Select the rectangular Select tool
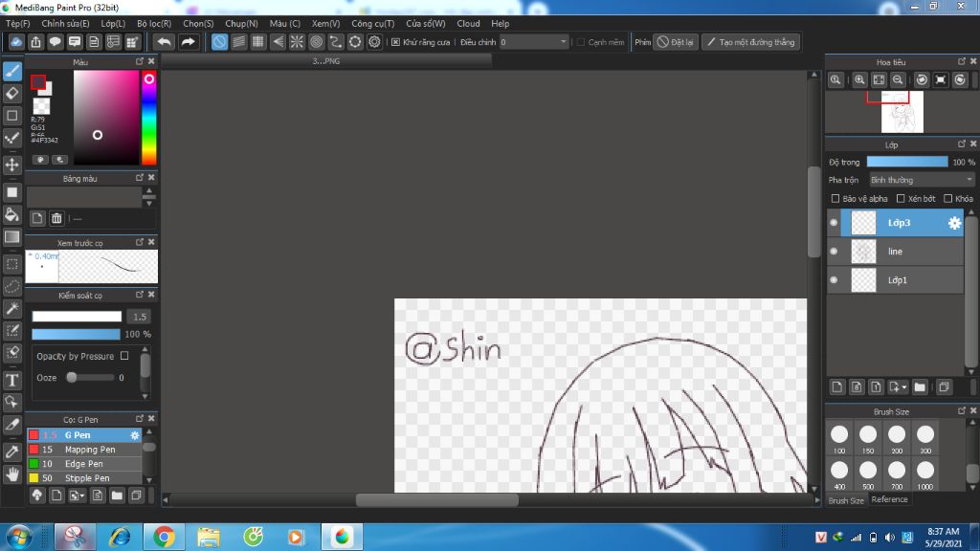980x551 pixels. coord(11,264)
